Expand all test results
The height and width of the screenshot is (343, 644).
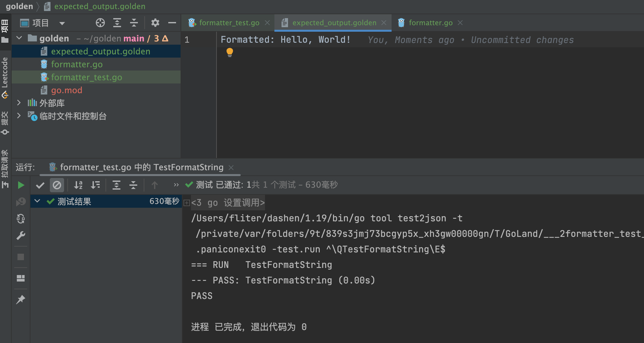click(x=117, y=185)
